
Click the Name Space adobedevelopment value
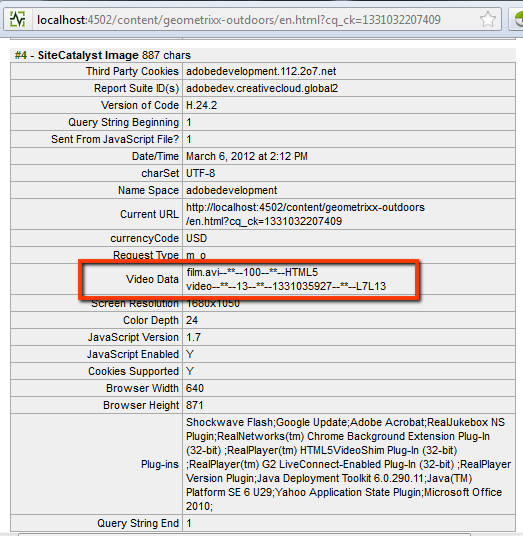[x=231, y=190]
